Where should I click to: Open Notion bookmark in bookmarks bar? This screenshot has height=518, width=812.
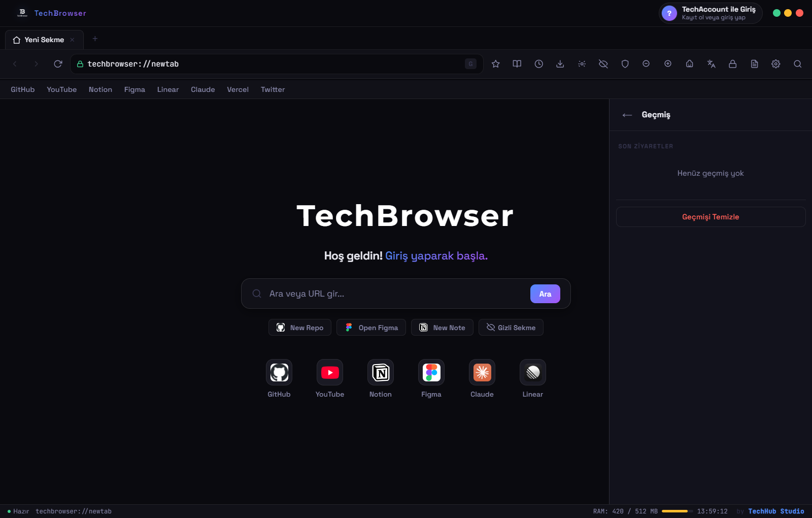(100, 89)
